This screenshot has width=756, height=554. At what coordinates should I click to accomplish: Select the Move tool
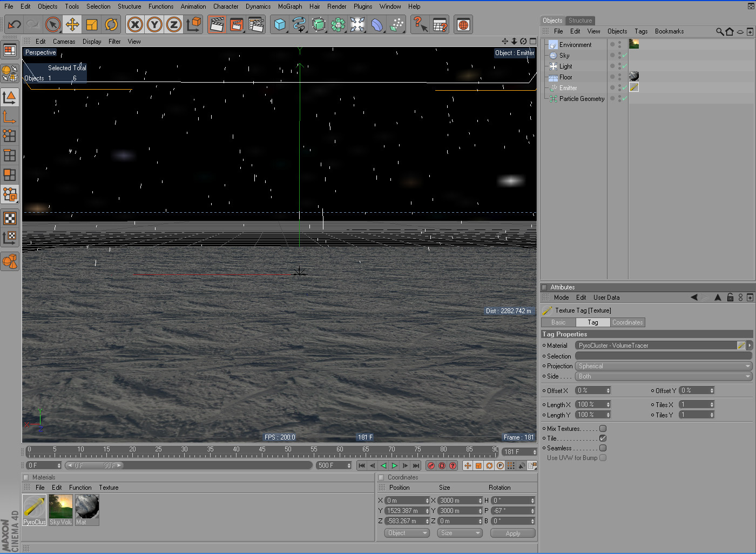[72, 25]
